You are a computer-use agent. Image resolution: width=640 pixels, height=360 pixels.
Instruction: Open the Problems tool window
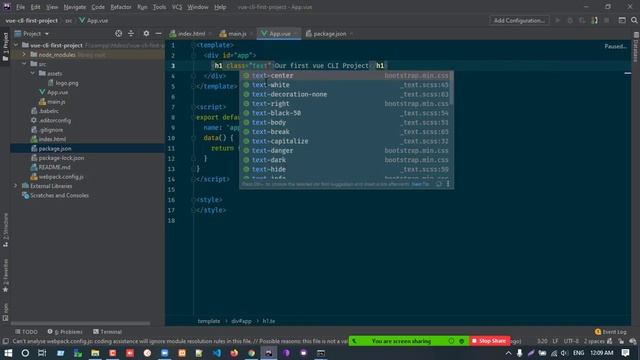65,332
